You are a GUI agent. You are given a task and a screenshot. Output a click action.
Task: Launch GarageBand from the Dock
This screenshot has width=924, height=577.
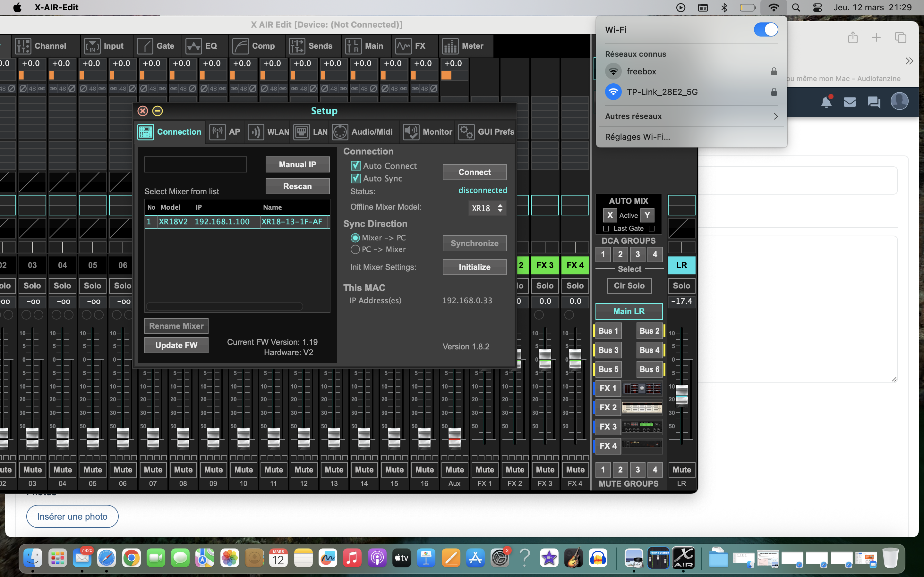pos(574,558)
